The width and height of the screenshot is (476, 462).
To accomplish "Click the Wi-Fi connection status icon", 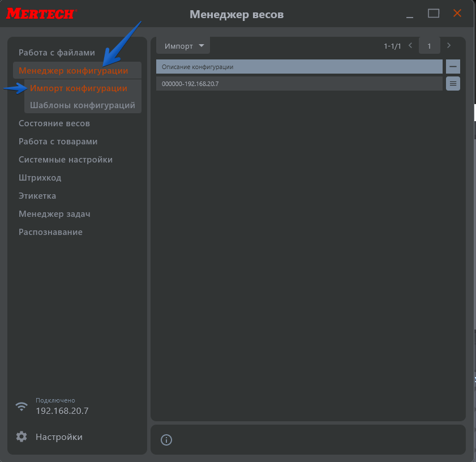I will coord(22,406).
